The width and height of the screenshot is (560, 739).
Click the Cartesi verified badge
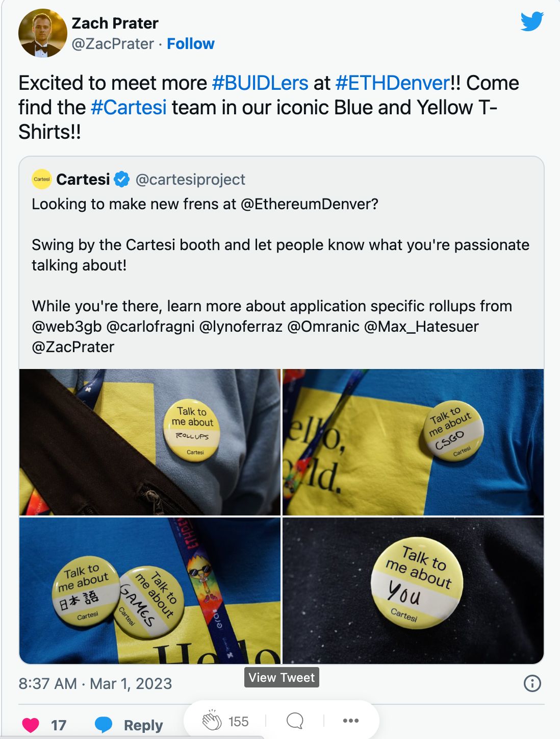tap(121, 179)
